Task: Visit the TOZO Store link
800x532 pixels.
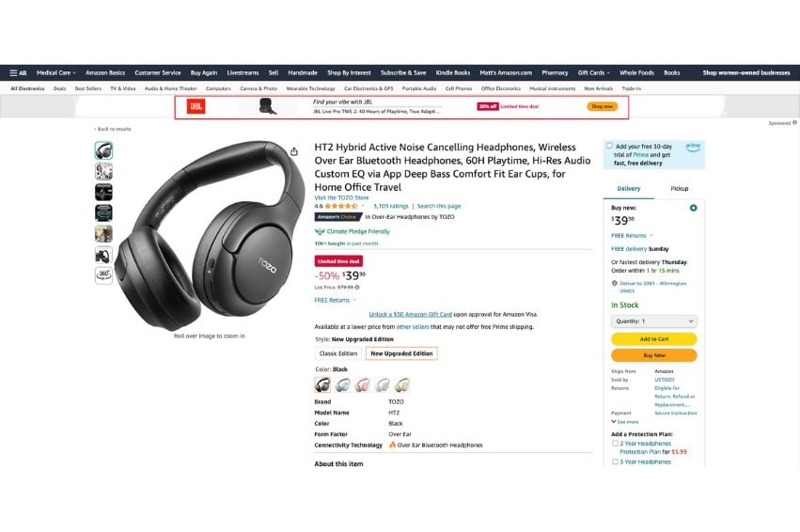Action: click(x=341, y=198)
